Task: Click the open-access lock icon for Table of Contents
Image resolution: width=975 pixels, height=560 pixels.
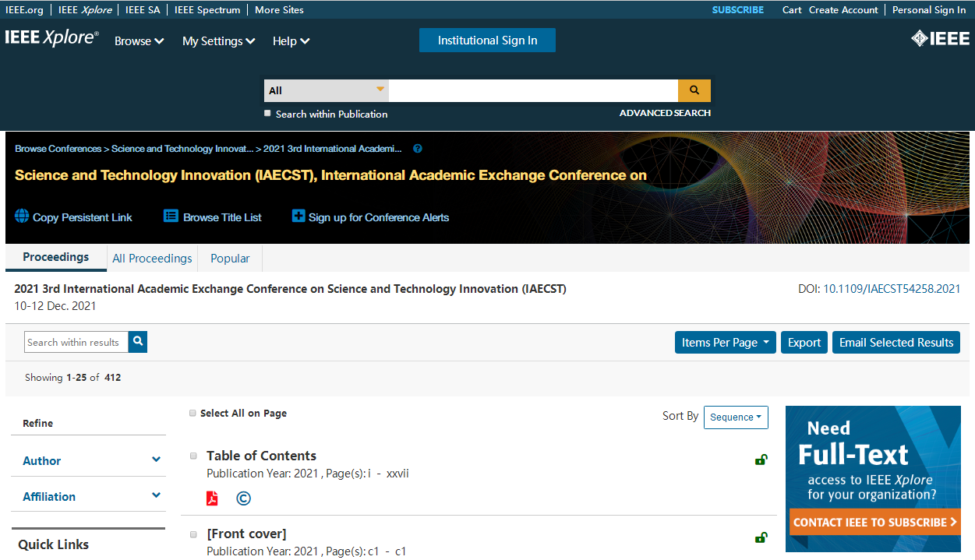Action: 761,460
